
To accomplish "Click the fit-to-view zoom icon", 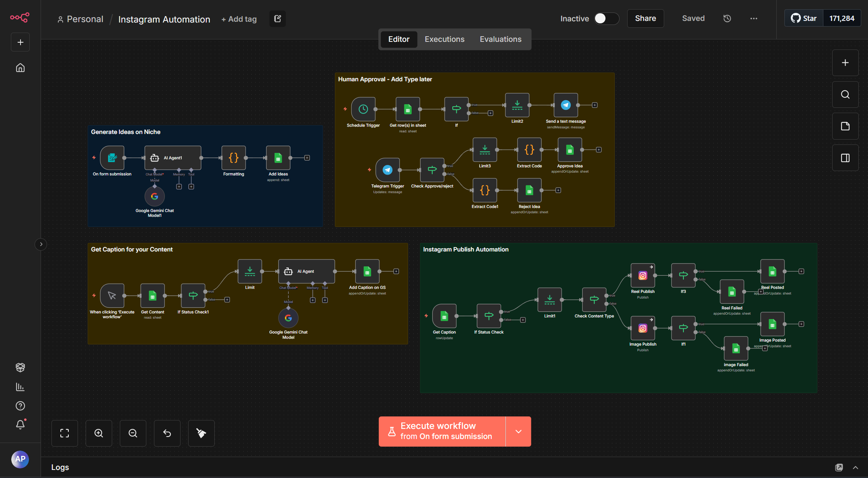I will click(x=64, y=433).
